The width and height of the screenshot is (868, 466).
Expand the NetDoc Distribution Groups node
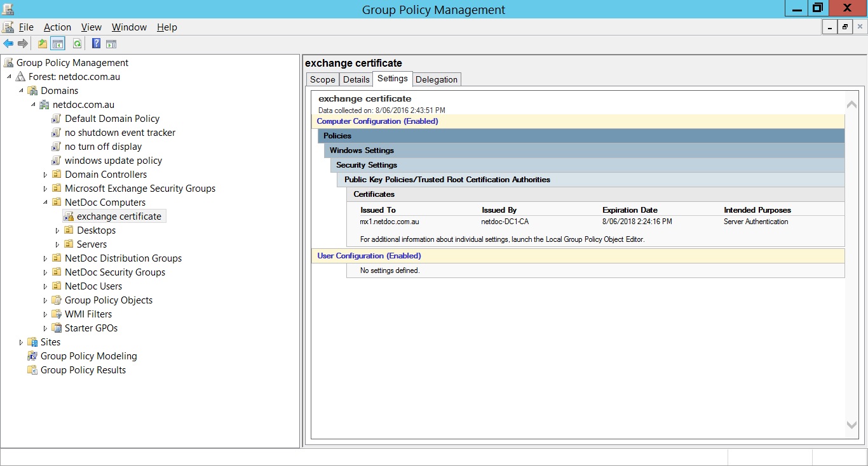(45, 258)
